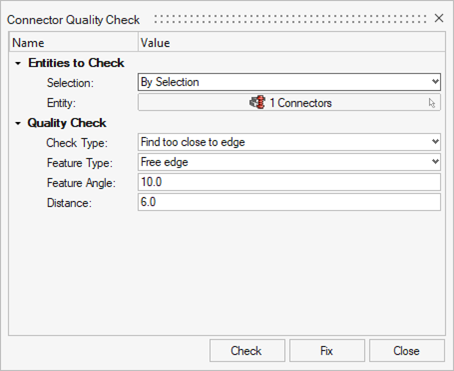Click the cursor arrow icon in Entity selector
Viewport: 454px width, 371px height.
point(432,103)
